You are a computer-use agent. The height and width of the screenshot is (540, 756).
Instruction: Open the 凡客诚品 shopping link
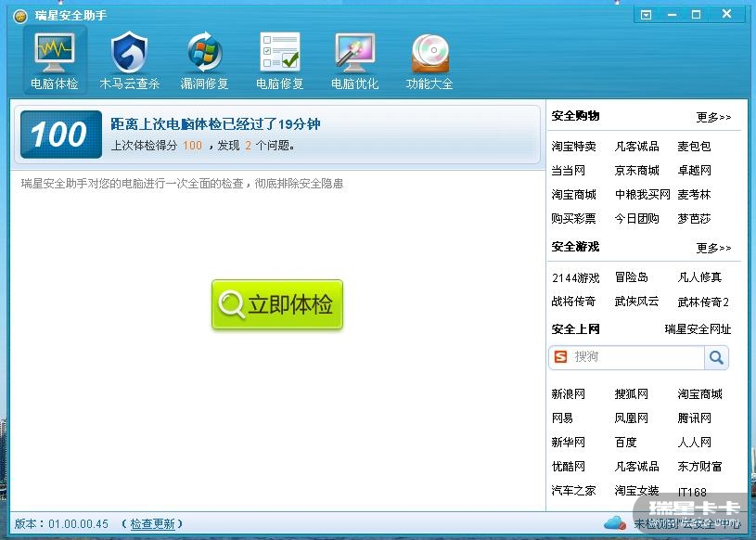pyautogui.click(x=636, y=146)
